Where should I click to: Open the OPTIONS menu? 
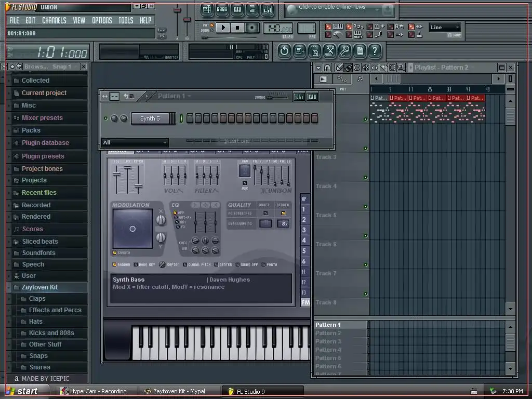[x=102, y=20]
